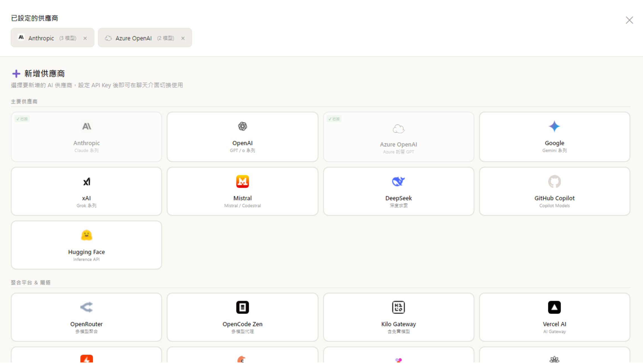
Task: Click the 'Inference API' subtitle text
Action: 86,259
